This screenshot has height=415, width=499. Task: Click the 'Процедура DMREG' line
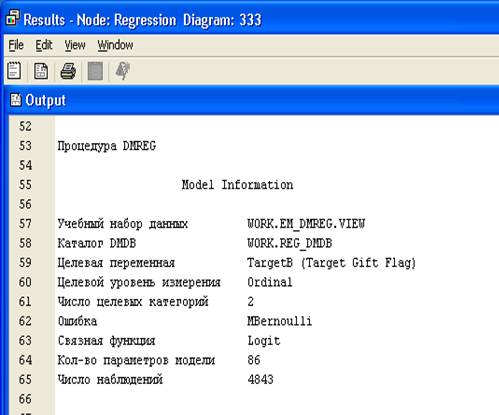coord(107,146)
